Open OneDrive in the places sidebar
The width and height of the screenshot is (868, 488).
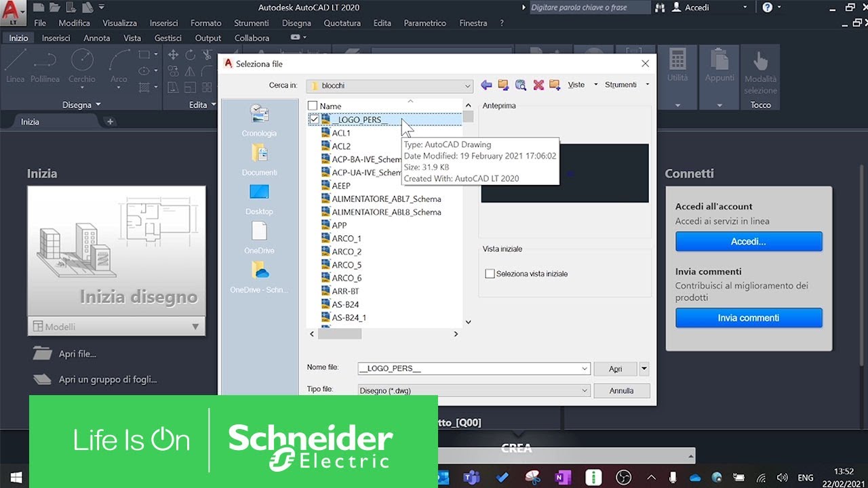(x=259, y=238)
